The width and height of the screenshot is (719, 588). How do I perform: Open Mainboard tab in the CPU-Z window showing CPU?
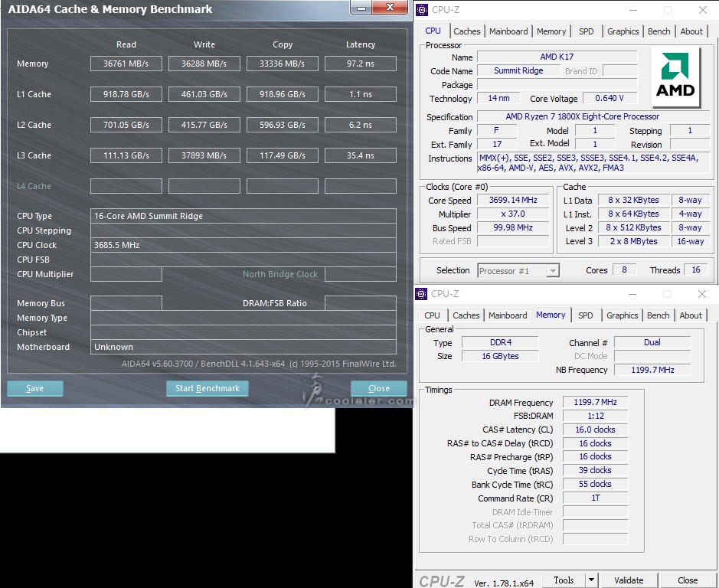[x=508, y=31]
